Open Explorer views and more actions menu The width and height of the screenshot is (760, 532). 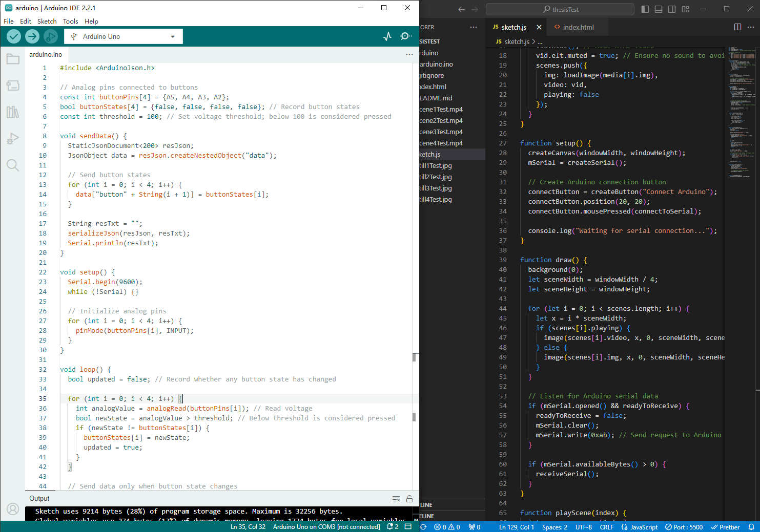pos(474,27)
